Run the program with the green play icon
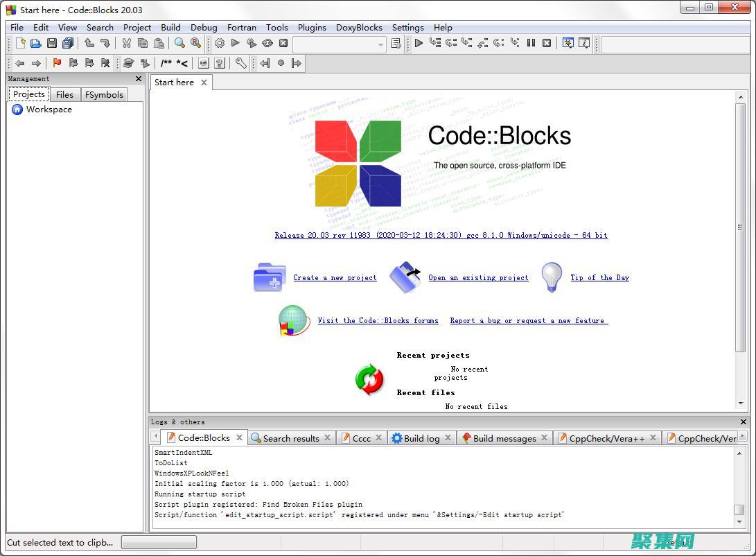Image resolution: width=756 pixels, height=556 pixels. click(x=235, y=43)
